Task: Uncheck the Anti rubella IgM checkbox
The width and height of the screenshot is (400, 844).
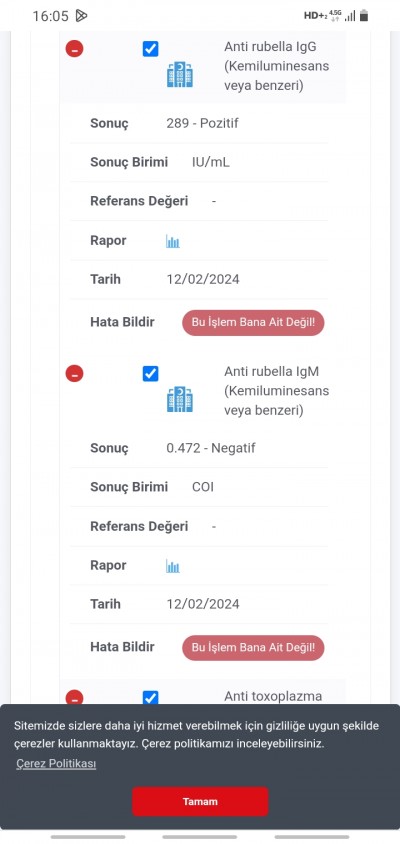Action: click(x=150, y=374)
